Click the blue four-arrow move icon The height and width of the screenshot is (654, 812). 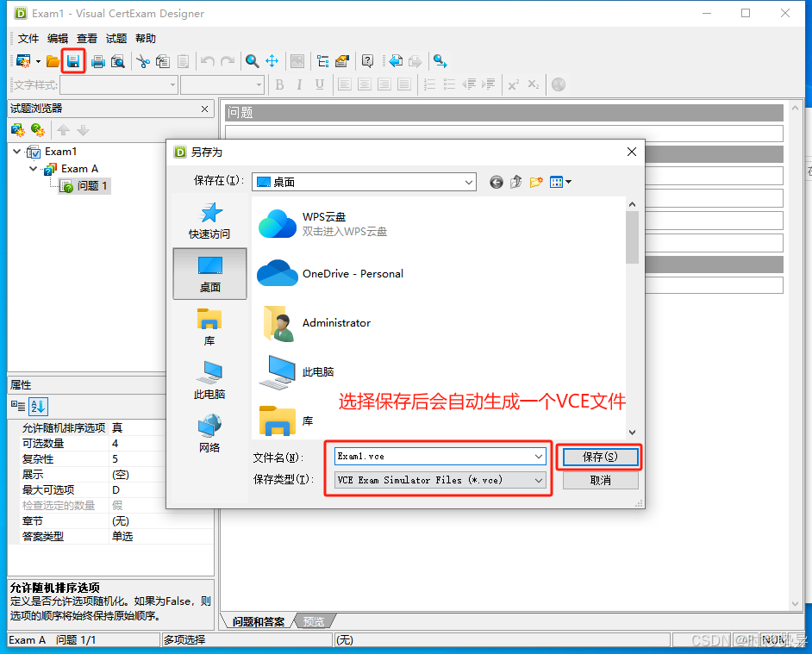point(272,61)
